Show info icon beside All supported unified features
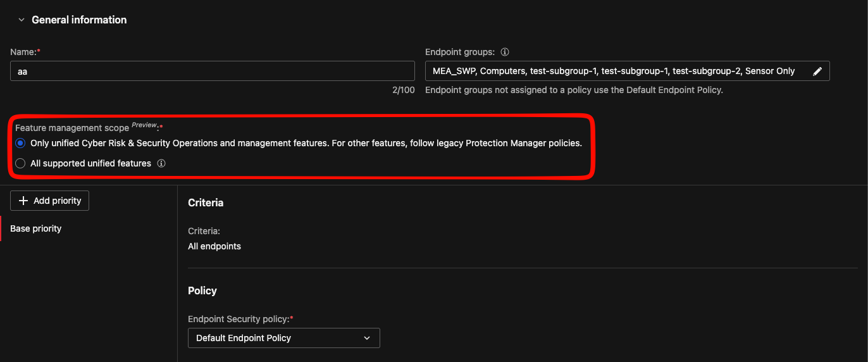 tap(161, 163)
